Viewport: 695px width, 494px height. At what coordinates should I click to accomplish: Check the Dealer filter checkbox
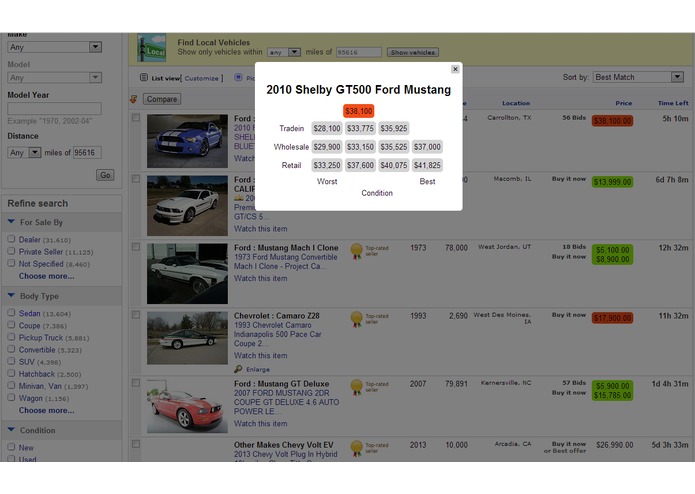click(x=12, y=239)
